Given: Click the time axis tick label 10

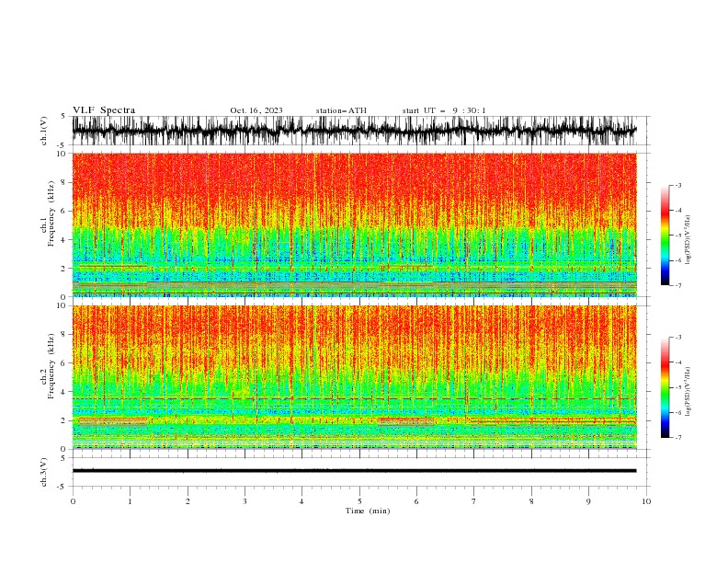Looking at the screenshot, I should pos(646,501).
